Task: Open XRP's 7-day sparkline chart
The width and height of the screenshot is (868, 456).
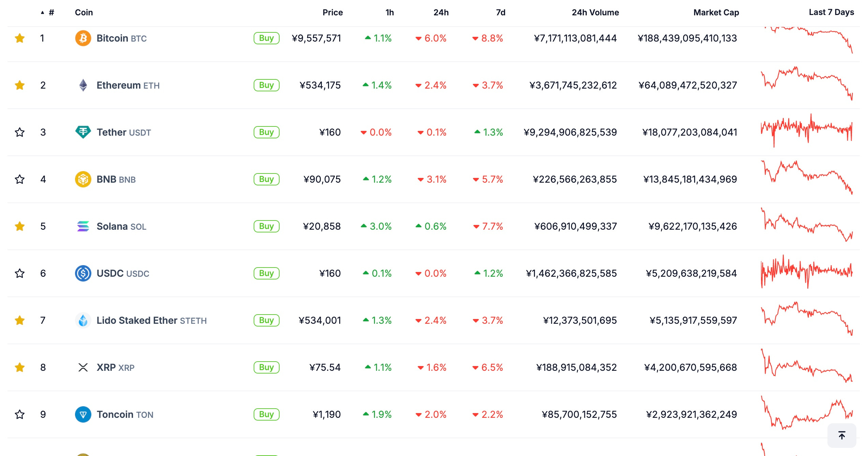Action: click(x=807, y=366)
